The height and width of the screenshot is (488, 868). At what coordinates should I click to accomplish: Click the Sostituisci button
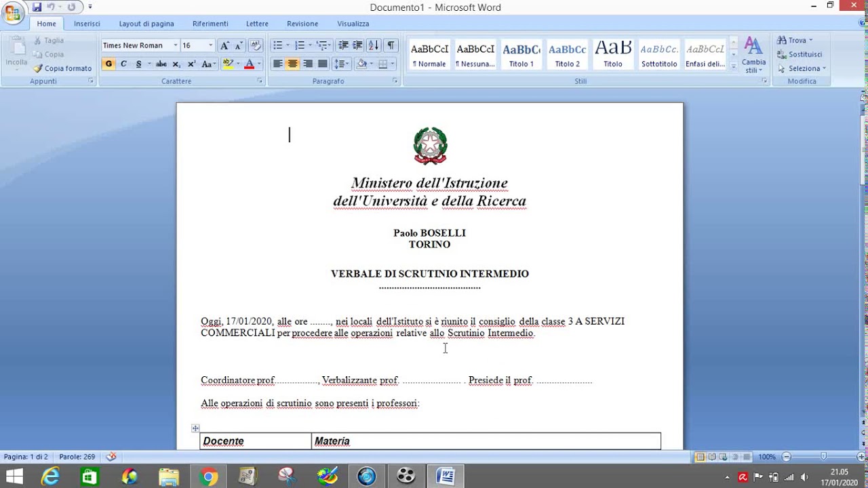pos(800,54)
